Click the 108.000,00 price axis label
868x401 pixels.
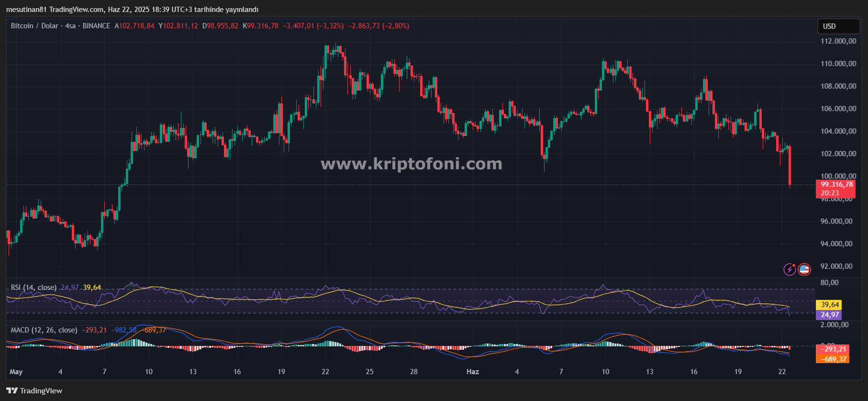838,86
